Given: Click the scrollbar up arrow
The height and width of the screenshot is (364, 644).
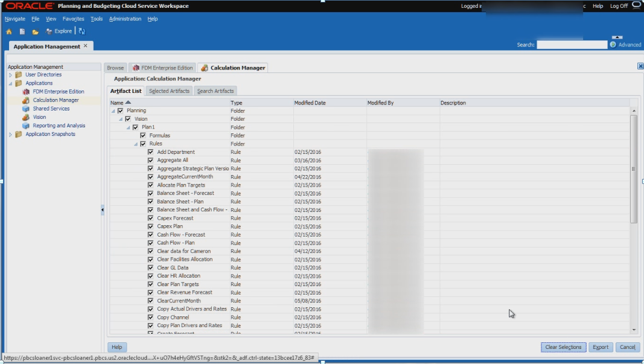Looking at the screenshot, I should [x=634, y=111].
